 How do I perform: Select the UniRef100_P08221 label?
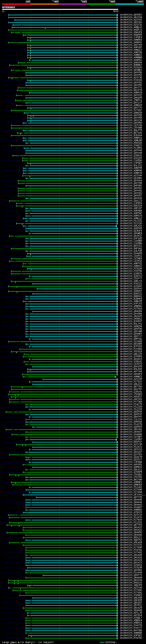click(131, 284)
